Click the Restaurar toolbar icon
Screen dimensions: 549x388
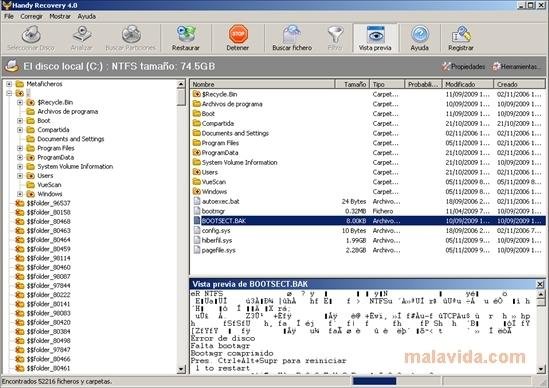[x=186, y=34]
